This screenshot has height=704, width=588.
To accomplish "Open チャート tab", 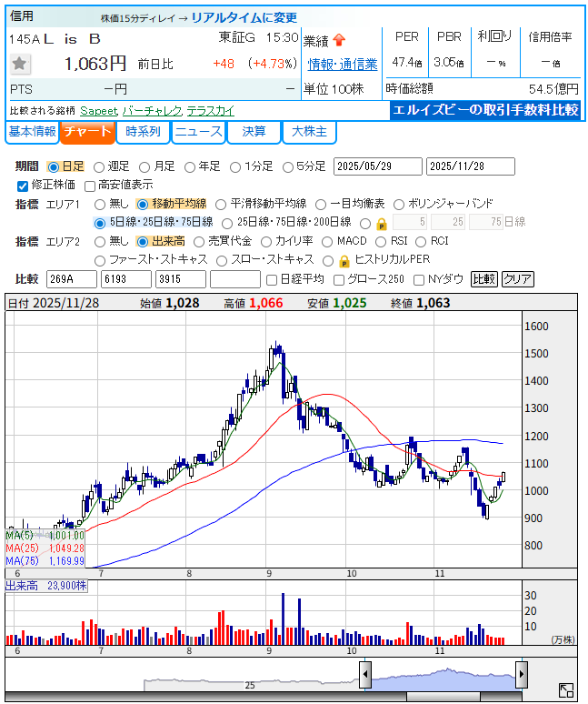I will pos(87,132).
